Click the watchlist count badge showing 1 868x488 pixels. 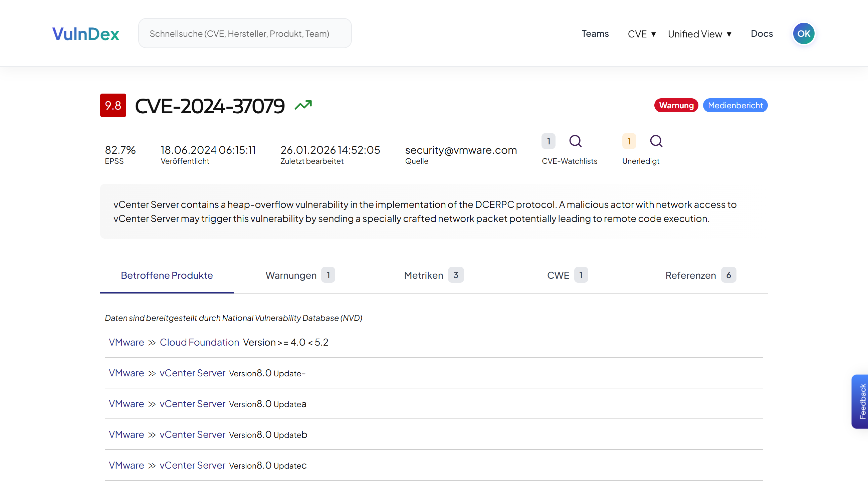(x=549, y=141)
